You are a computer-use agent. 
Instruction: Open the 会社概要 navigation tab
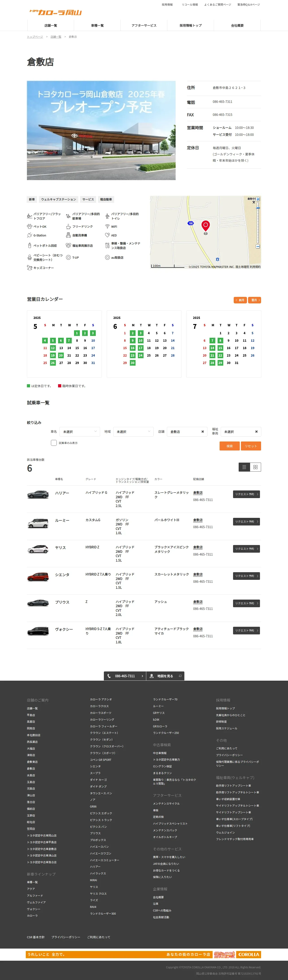click(238, 26)
